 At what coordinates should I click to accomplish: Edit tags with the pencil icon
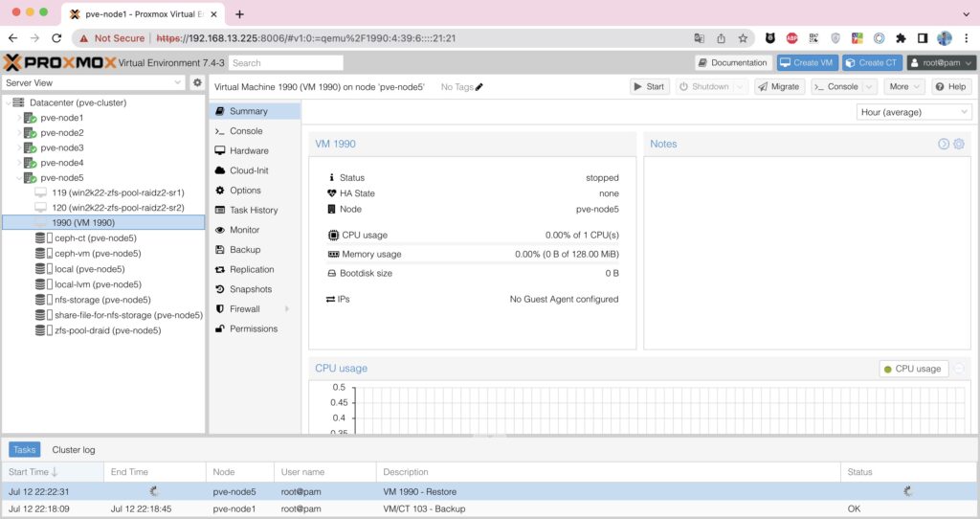click(479, 87)
